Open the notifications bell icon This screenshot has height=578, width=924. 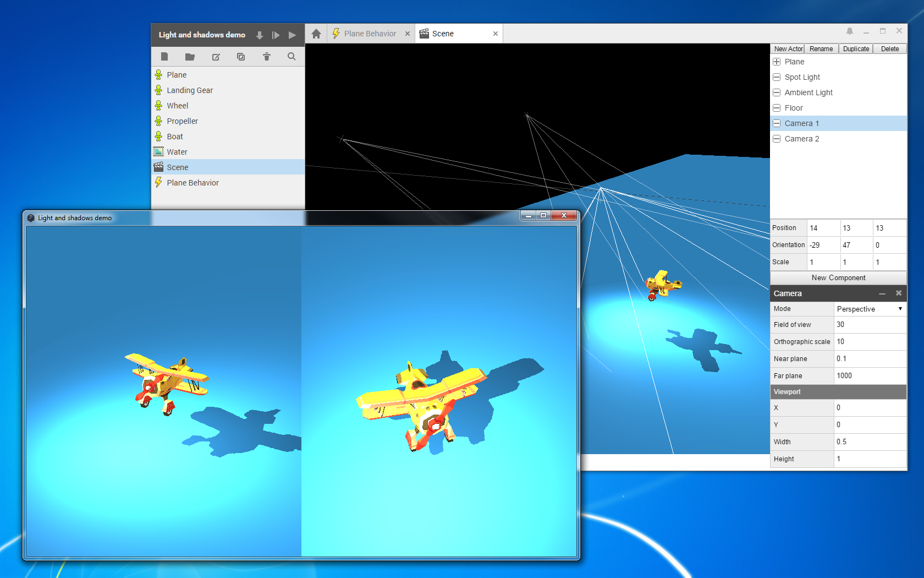pos(850,31)
